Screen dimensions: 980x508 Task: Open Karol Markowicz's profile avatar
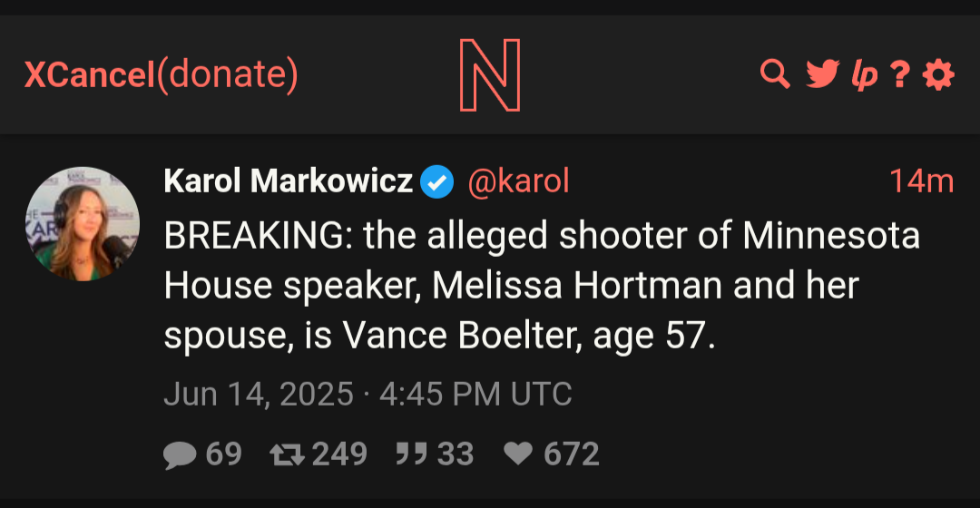coord(83,224)
